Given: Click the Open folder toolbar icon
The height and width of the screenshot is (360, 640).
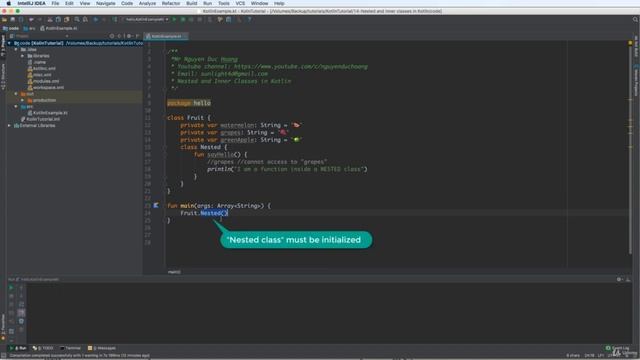Looking at the screenshot, I should pos(4,19).
